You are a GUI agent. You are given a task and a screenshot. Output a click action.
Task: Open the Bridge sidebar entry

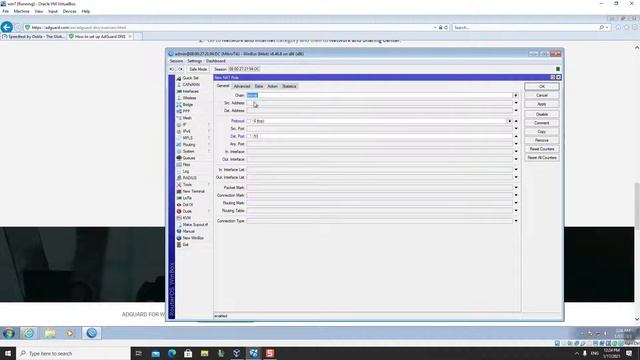coord(188,104)
